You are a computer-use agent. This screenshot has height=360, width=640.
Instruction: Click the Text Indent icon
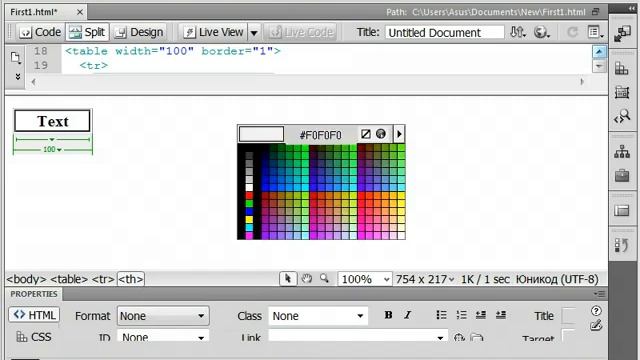(x=501, y=315)
